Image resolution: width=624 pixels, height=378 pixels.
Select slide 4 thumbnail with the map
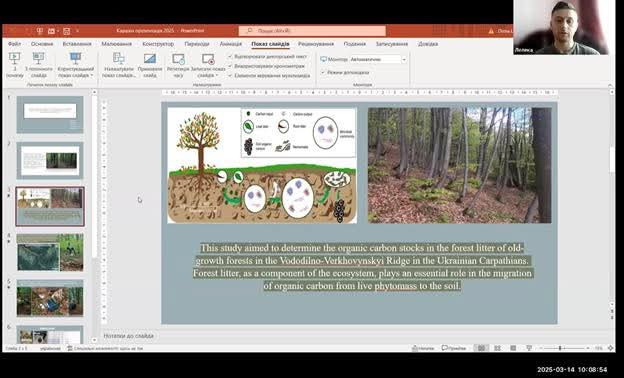pyautogui.click(x=50, y=252)
